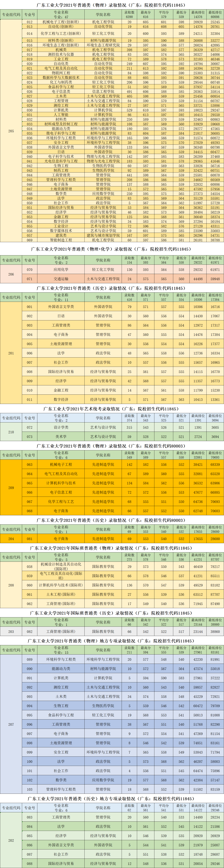Click the 数字媒体技术 major cell
Viewport: 224px width, 868px height.
click(61, 231)
